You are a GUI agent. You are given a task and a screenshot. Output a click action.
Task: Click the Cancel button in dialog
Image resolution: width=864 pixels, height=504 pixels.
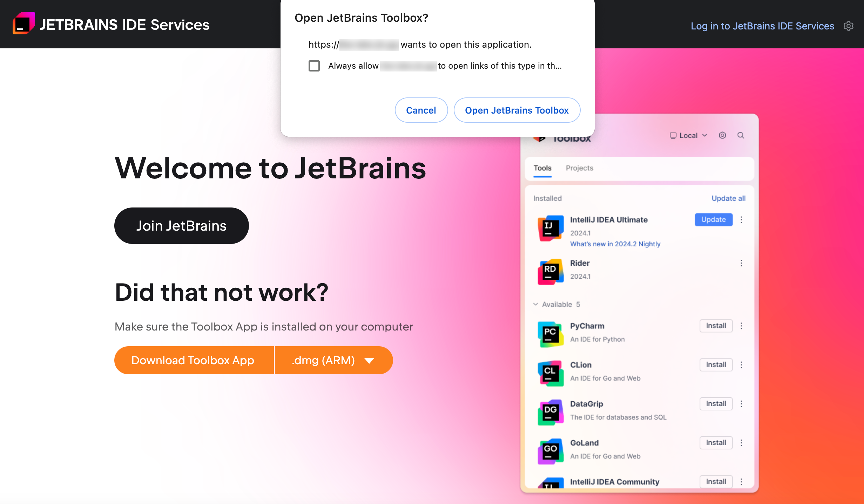[420, 110]
